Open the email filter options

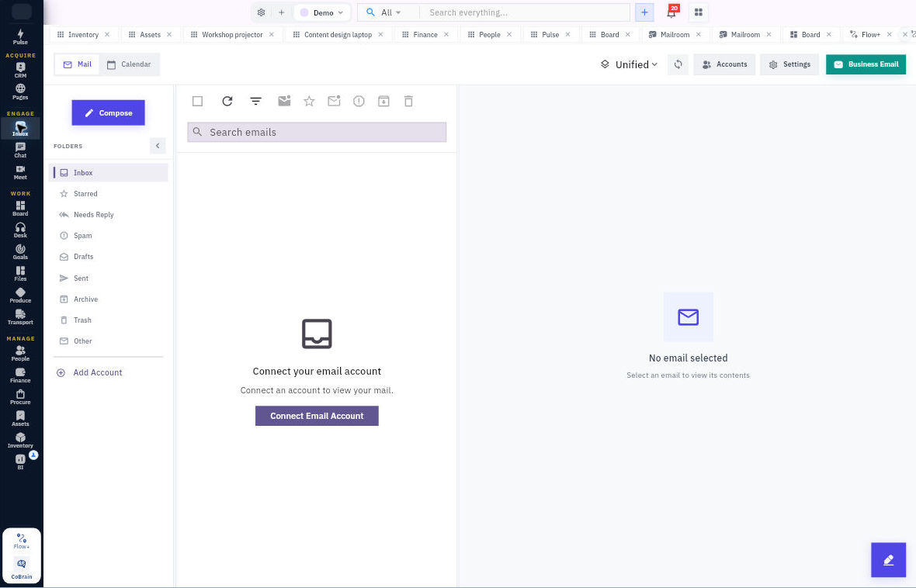pos(255,101)
